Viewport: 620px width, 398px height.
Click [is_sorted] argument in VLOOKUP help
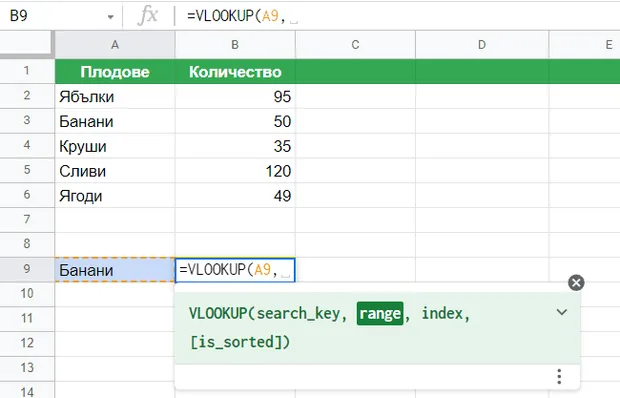pos(236,341)
